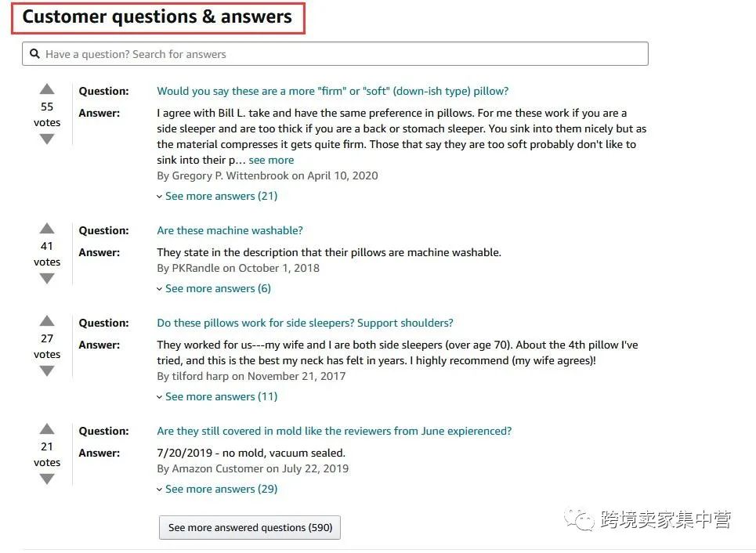Click the search magnifier icon
756x553 pixels.
pyautogui.click(x=34, y=53)
